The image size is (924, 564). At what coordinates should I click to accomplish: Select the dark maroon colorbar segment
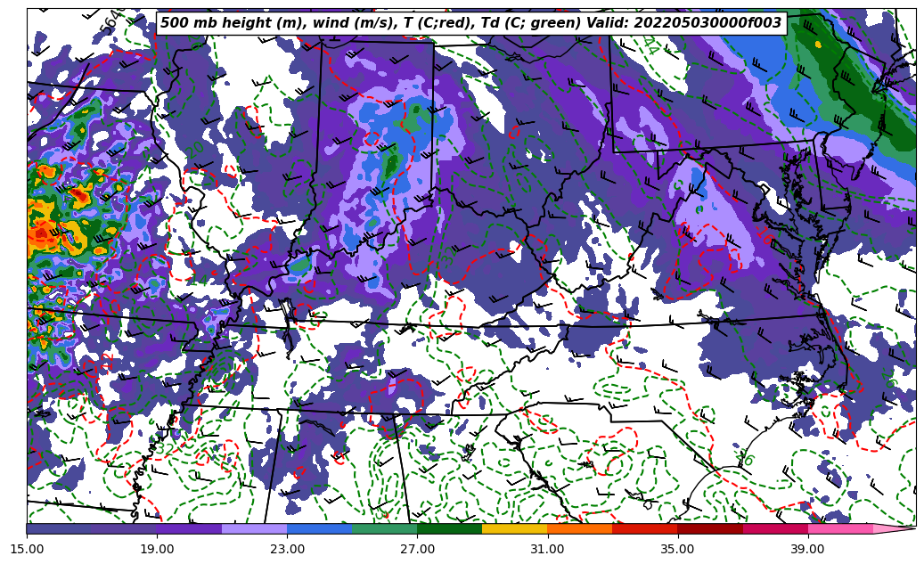[709, 529]
